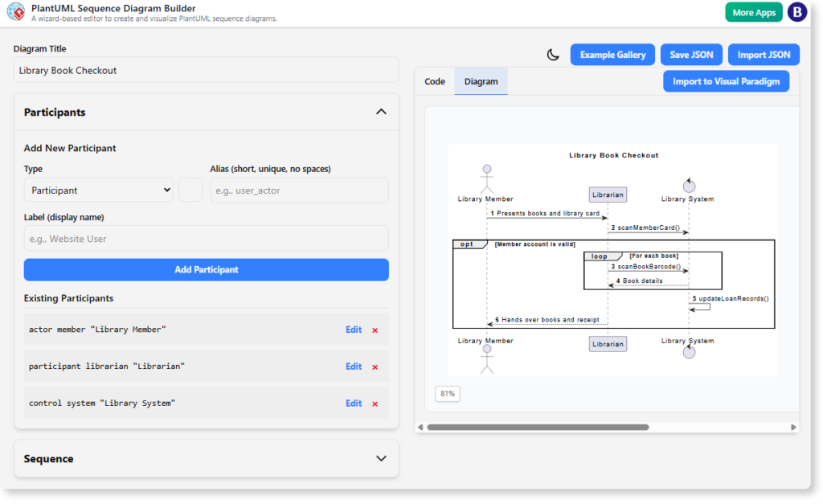Image resolution: width=823 pixels, height=504 pixels.
Task: Click Import to Visual Paradigm
Action: pos(726,80)
